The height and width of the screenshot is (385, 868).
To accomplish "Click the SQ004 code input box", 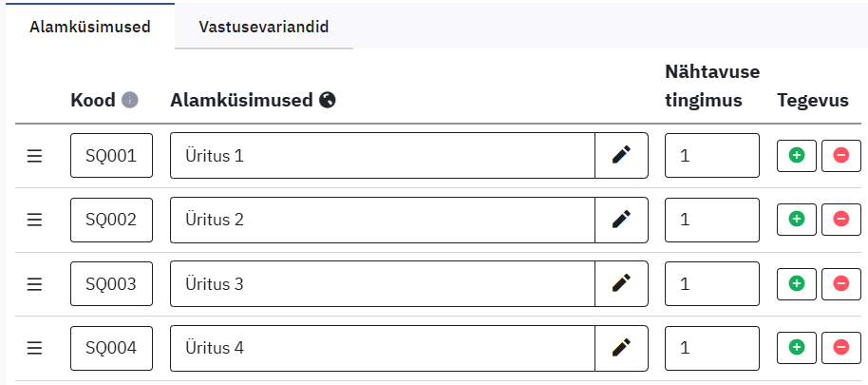I will (111, 348).
